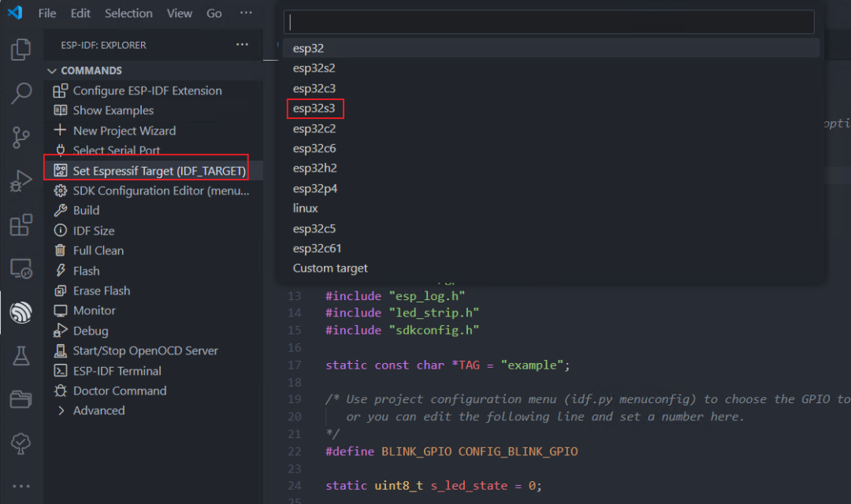Click the Flash command
The width and height of the screenshot is (851, 504).
pyautogui.click(x=86, y=270)
